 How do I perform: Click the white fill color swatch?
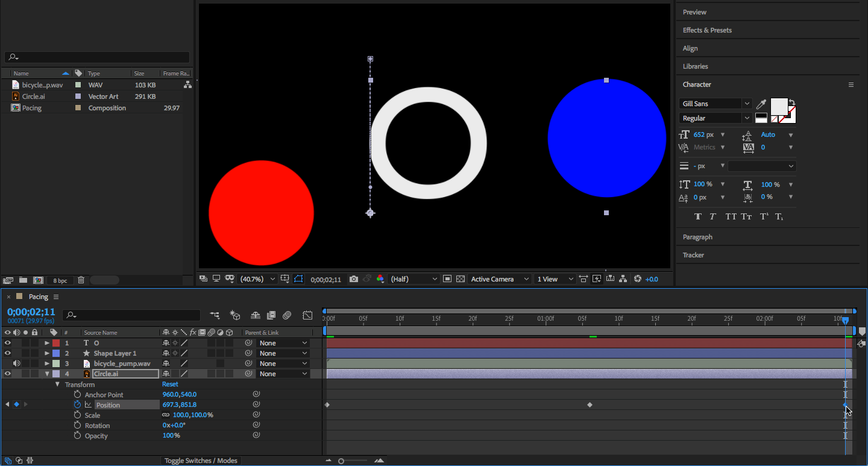click(x=779, y=107)
